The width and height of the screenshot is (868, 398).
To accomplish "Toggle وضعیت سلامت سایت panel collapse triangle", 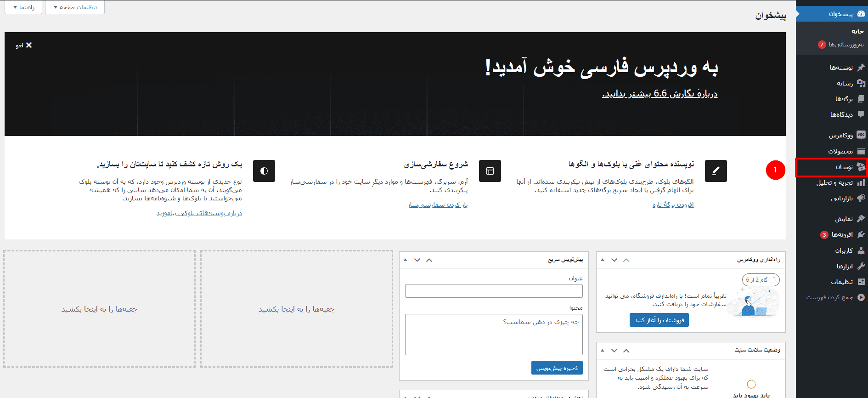I will point(603,351).
